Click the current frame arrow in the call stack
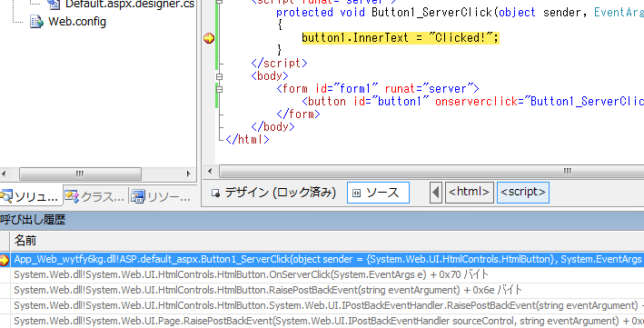Viewport: 644px width, 328px height. pyautogui.click(x=5, y=260)
